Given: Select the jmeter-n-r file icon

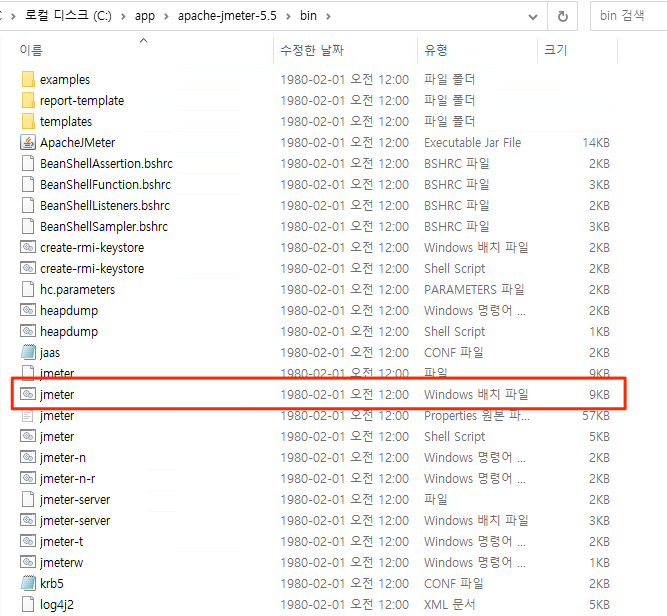Looking at the screenshot, I should click(x=28, y=479).
